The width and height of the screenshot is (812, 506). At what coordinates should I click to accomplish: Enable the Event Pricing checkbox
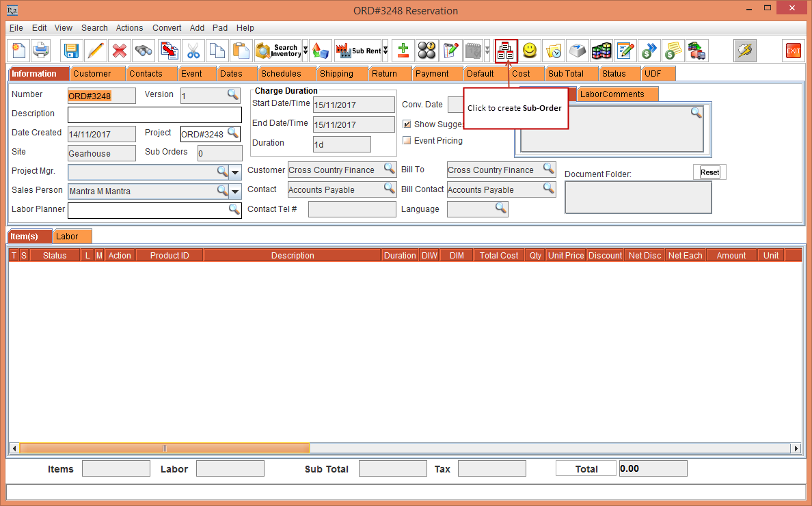[407, 141]
